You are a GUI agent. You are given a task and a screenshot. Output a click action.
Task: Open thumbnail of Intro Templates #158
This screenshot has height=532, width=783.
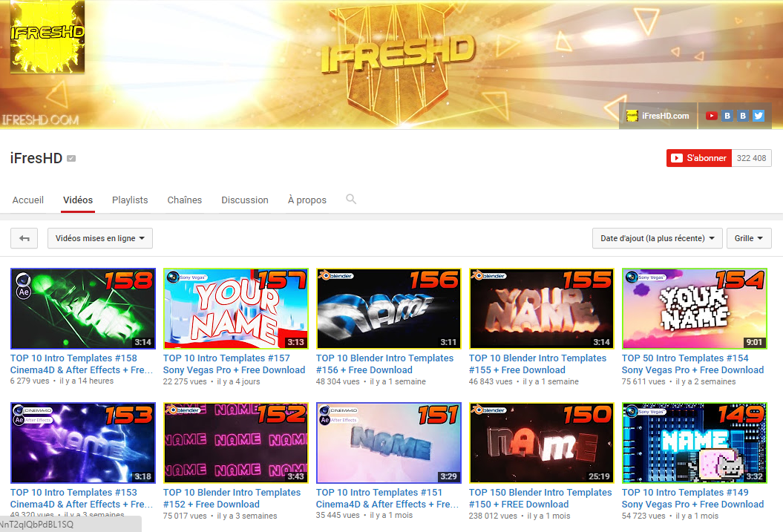click(x=83, y=309)
